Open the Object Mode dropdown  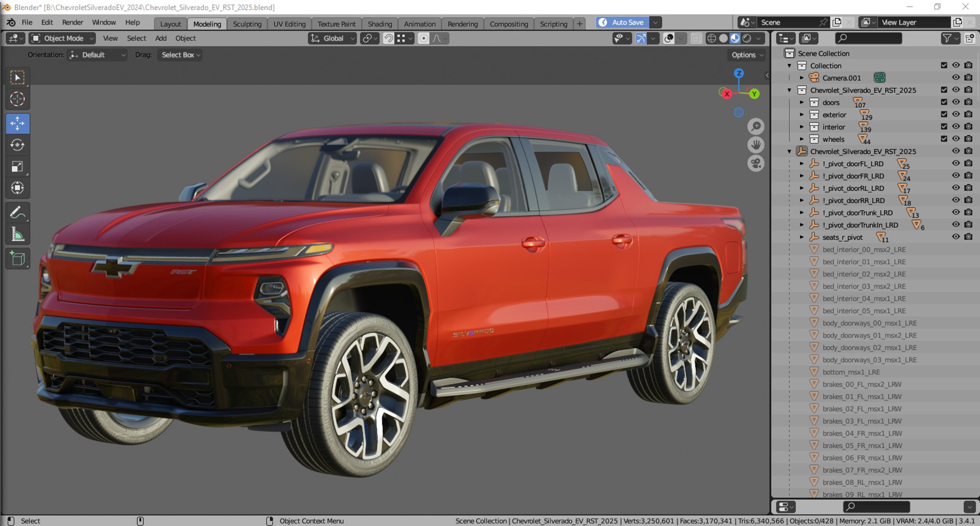click(x=62, y=38)
